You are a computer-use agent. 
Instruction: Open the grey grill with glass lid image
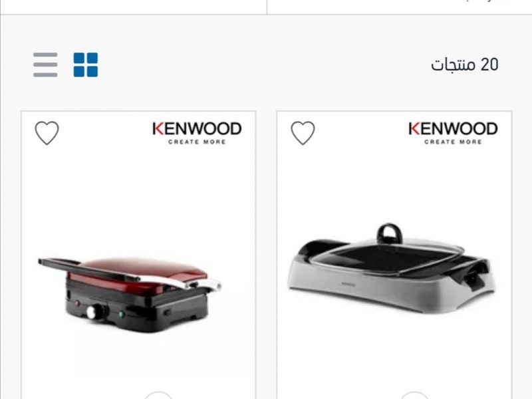tap(392, 268)
